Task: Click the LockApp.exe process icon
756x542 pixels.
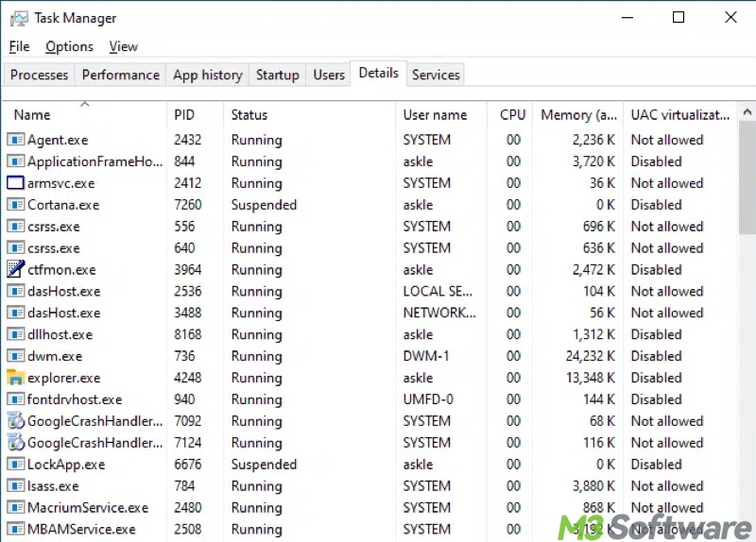Action: click(x=15, y=465)
